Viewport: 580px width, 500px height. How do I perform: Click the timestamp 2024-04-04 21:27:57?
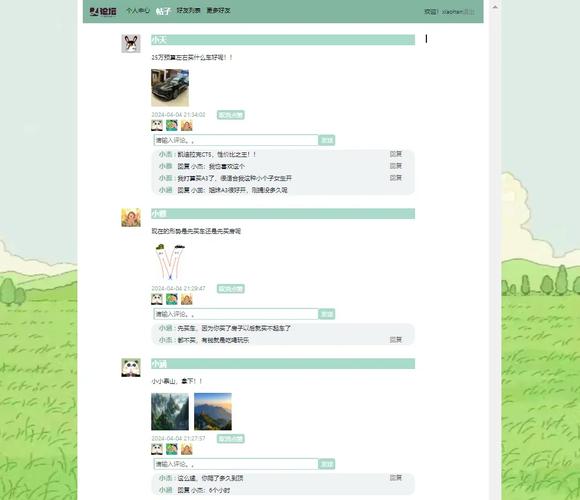coord(178,439)
